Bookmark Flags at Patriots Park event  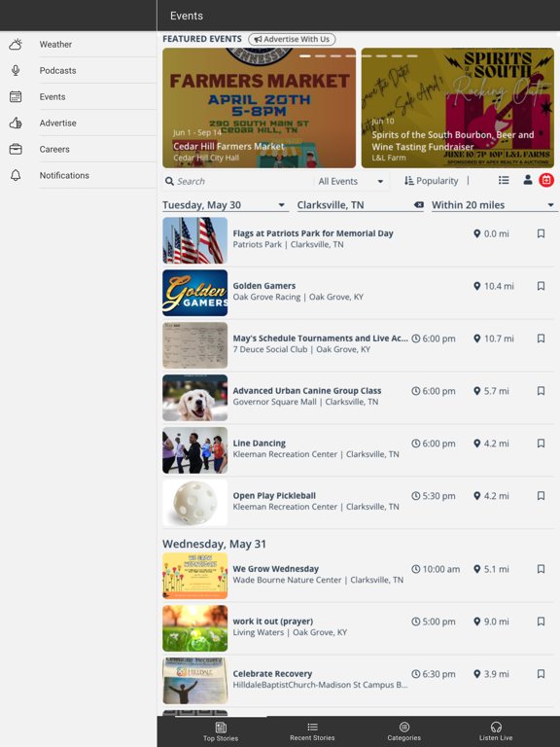click(x=541, y=233)
